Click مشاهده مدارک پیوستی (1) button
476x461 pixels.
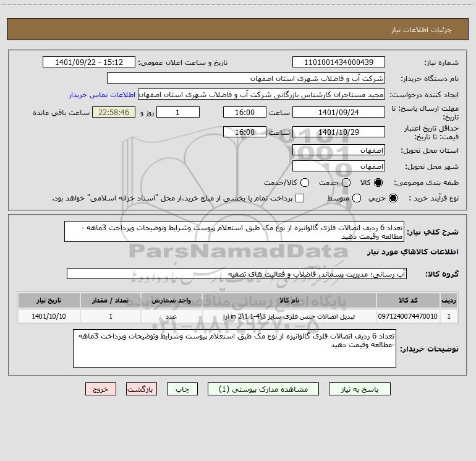(x=263, y=389)
